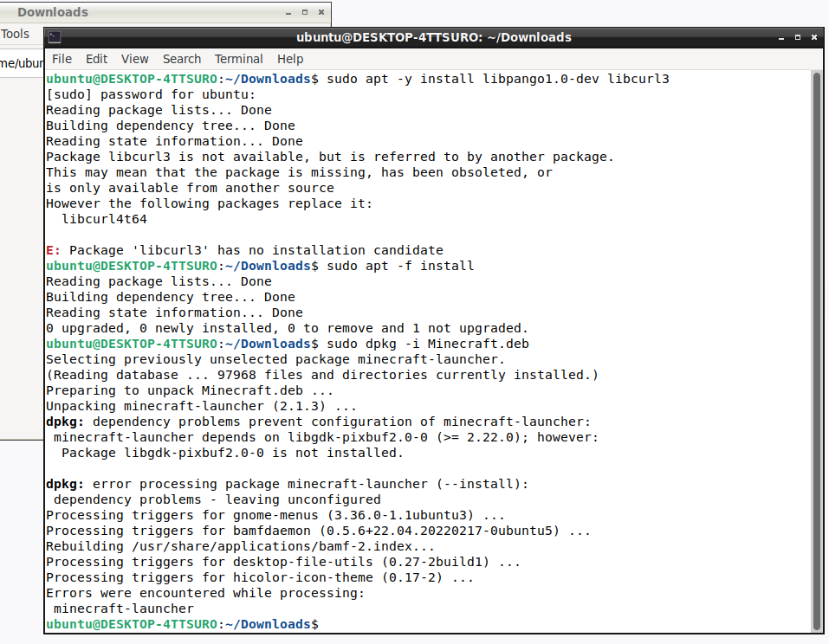This screenshot has height=644, width=829.
Task: Click the path field in Downloads window
Action: [22, 63]
